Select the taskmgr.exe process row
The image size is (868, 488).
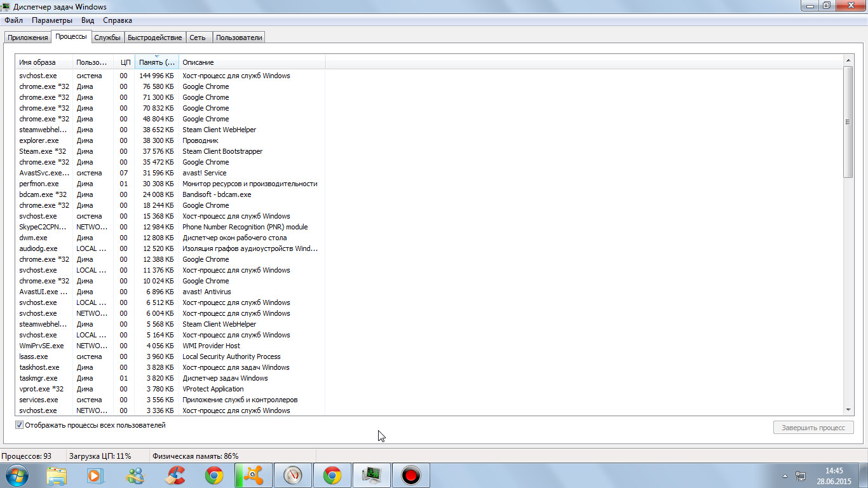pyautogui.click(x=170, y=378)
